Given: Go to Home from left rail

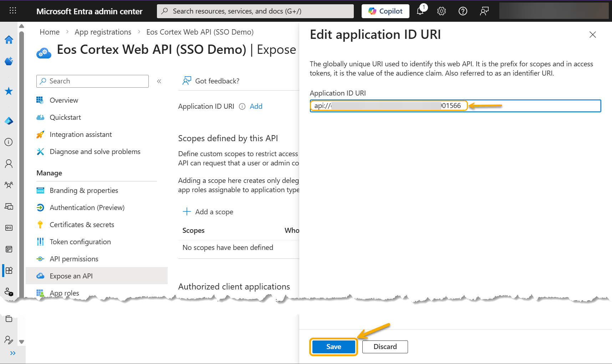Looking at the screenshot, I should (x=9, y=40).
